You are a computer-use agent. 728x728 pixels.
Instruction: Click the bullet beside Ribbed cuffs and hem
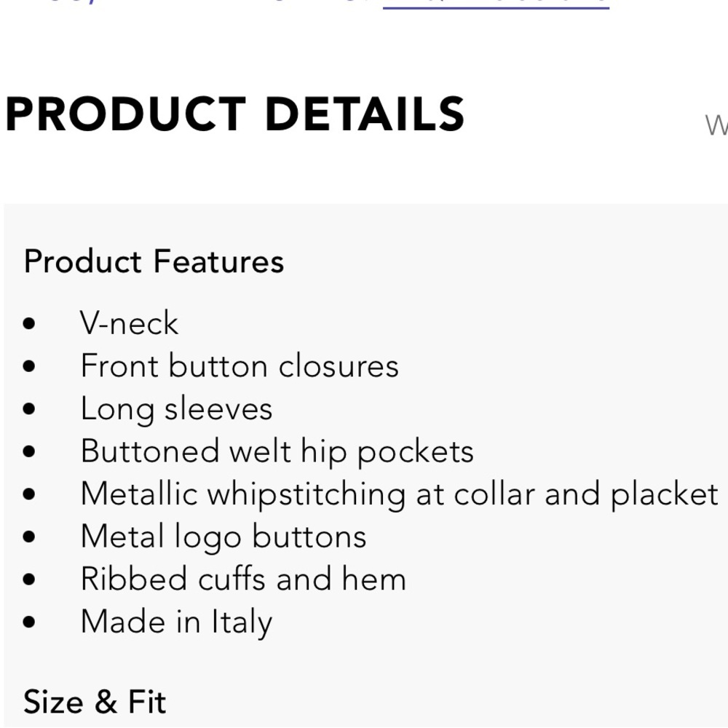point(29,580)
